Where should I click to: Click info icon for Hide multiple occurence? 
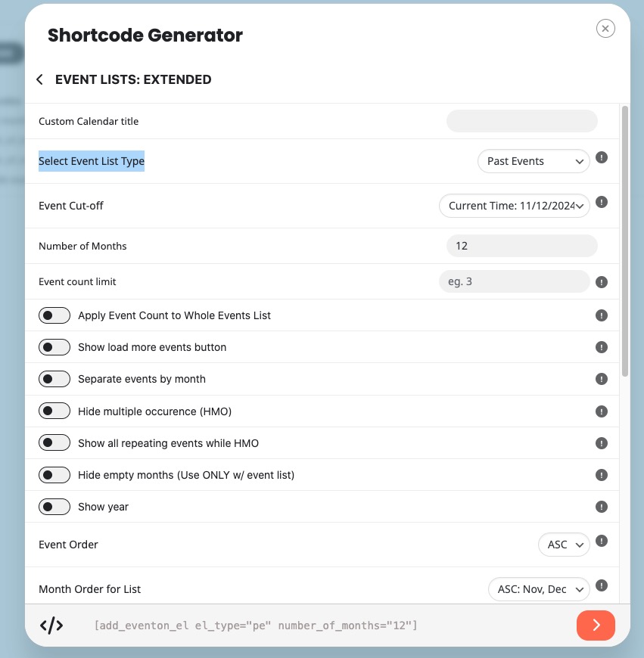(x=601, y=411)
